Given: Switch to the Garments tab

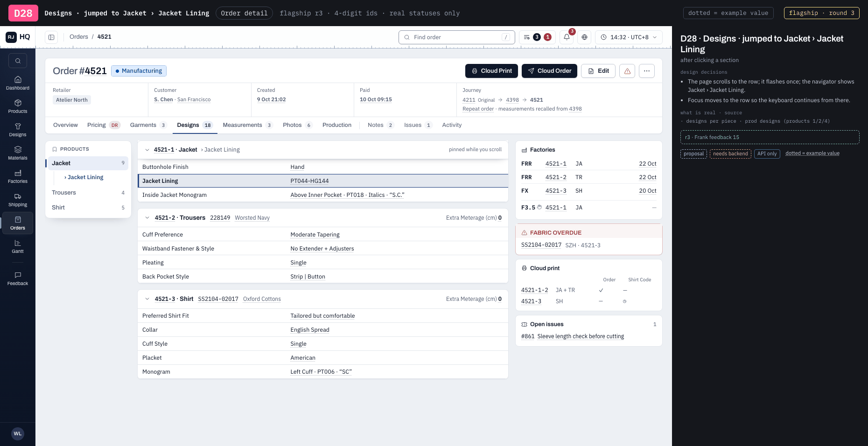Looking at the screenshot, I should click(x=148, y=125).
